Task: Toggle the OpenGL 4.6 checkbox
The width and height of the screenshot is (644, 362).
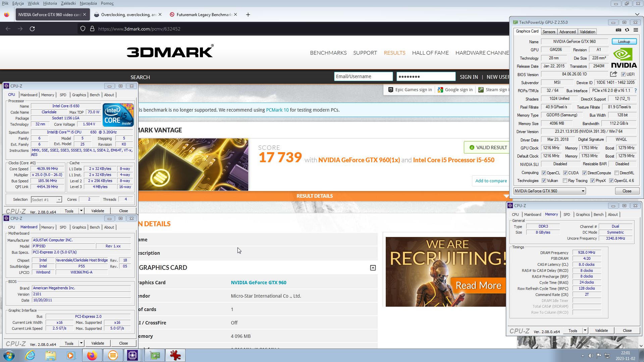Action: pos(611,181)
